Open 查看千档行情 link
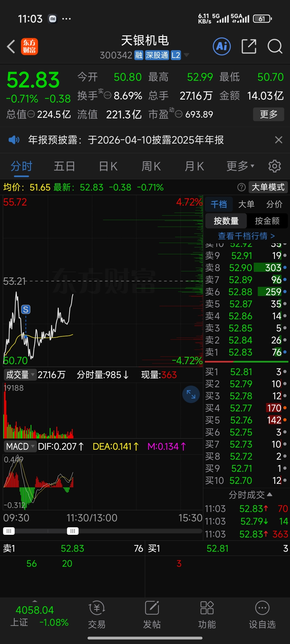290x644 pixels. click(246, 236)
